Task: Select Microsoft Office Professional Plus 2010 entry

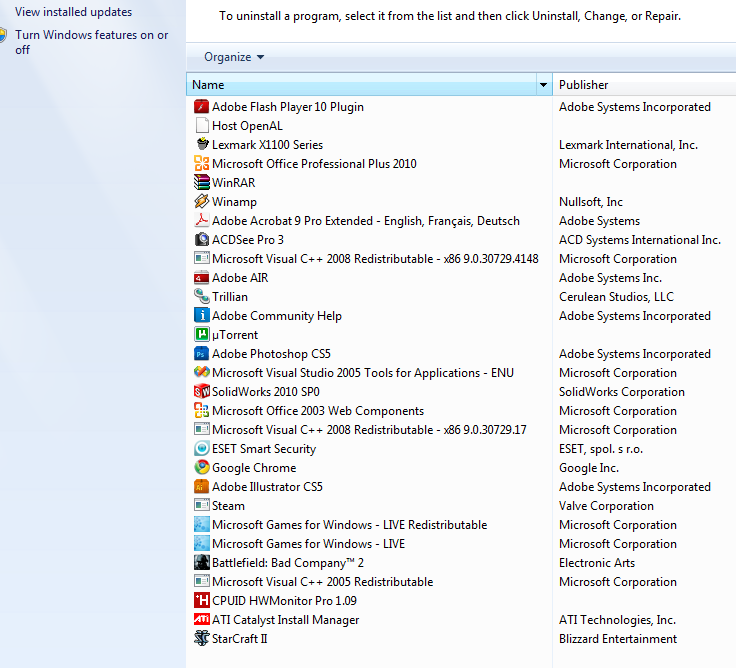Action: [x=314, y=164]
